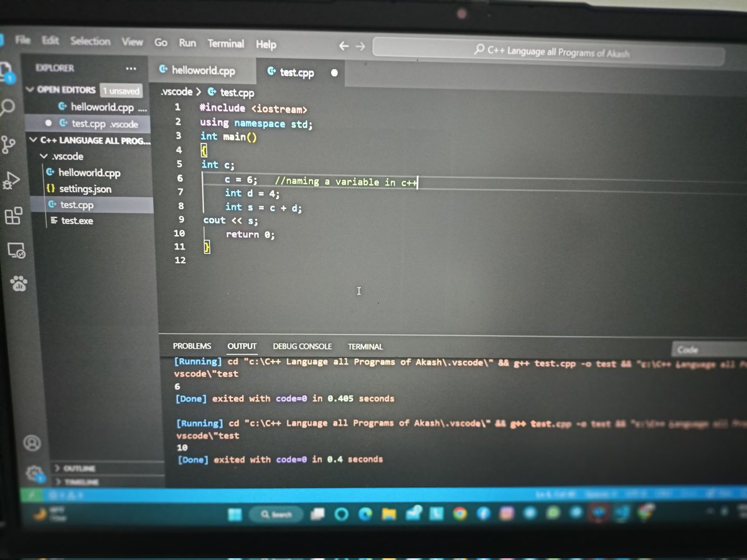Viewport: 747px width, 560px height.
Task: Click the paw-shaped extension icon in activity bar
Action: pos(19,284)
